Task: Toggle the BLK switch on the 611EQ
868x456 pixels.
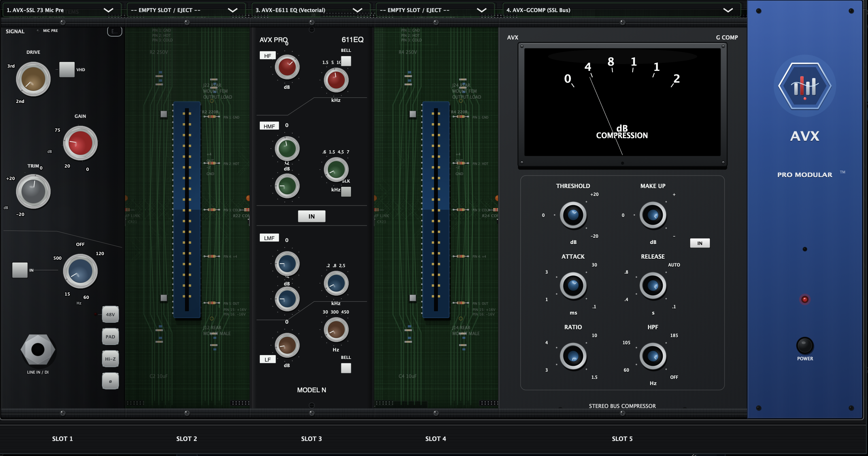Action: (346, 192)
